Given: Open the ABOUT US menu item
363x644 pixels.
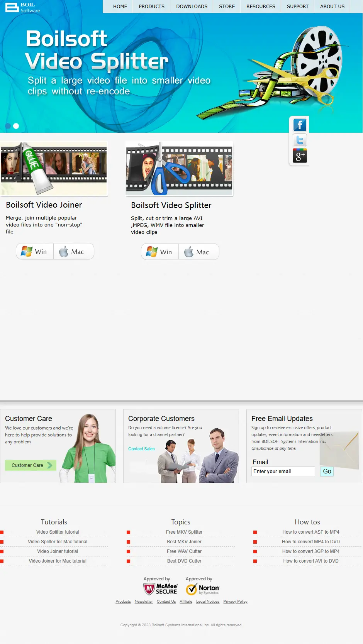Looking at the screenshot, I should 332,7.
